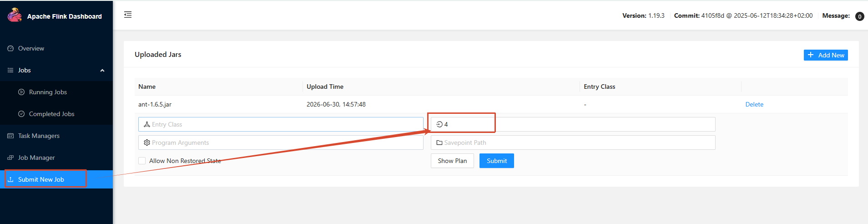Delete the ant-1.6.5.jar entry
Viewport: 868px width, 224px height.
point(754,104)
